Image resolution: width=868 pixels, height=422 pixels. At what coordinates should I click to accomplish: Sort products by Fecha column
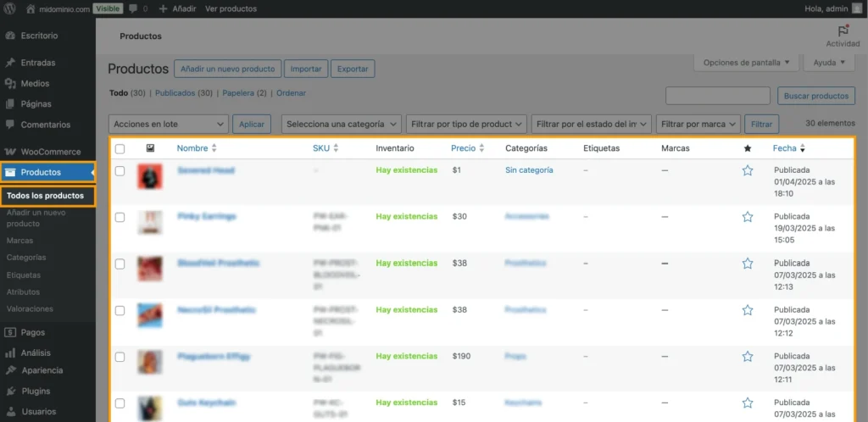[789, 148]
